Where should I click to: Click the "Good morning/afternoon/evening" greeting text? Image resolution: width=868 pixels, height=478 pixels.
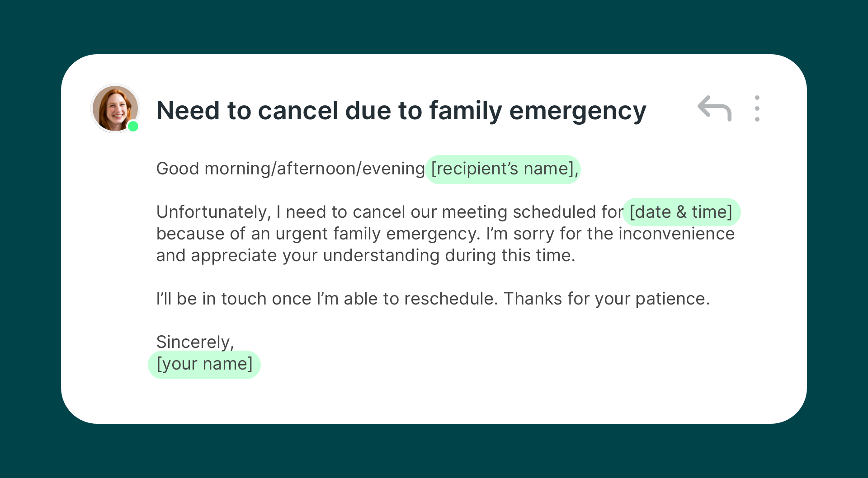[290, 169]
